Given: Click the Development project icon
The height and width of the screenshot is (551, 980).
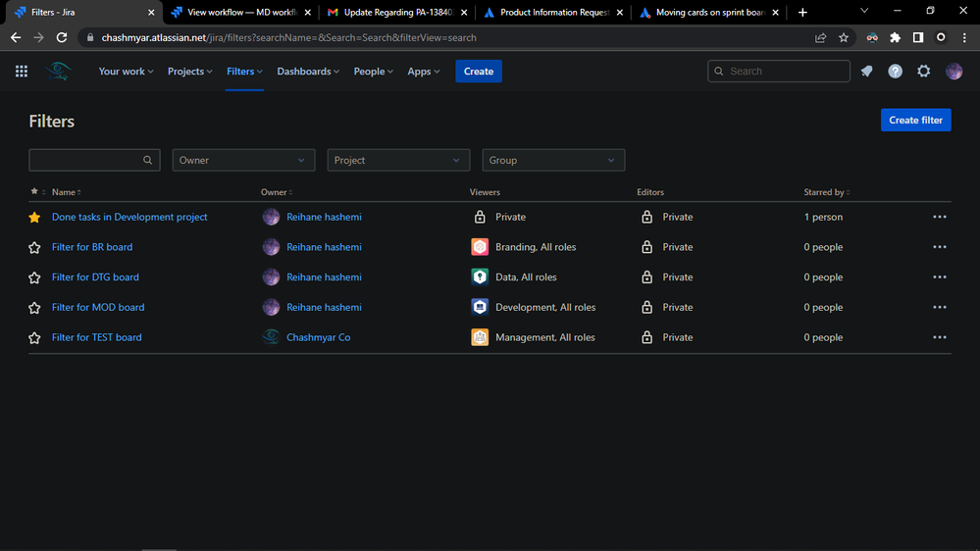Looking at the screenshot, I should tap(480, 307).
